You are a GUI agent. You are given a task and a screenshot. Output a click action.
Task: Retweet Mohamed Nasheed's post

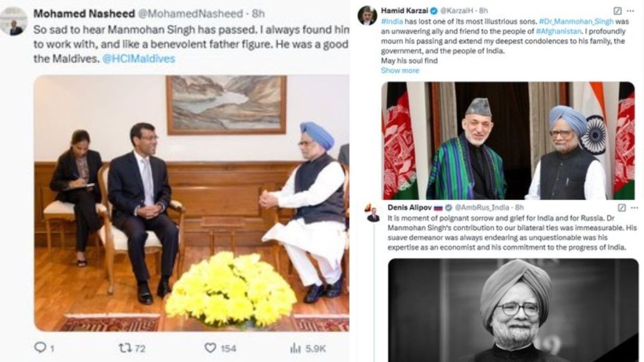(x=125, y=348)
